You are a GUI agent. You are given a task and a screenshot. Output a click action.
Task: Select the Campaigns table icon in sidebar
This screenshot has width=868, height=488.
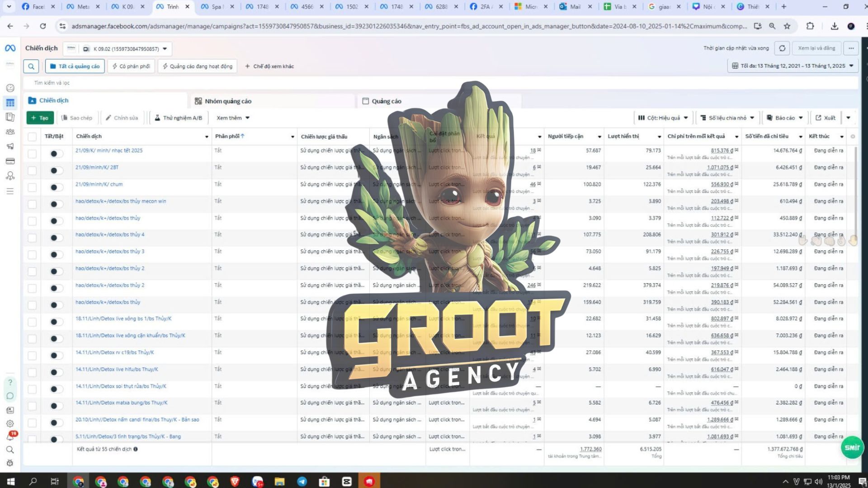[10, 103]
